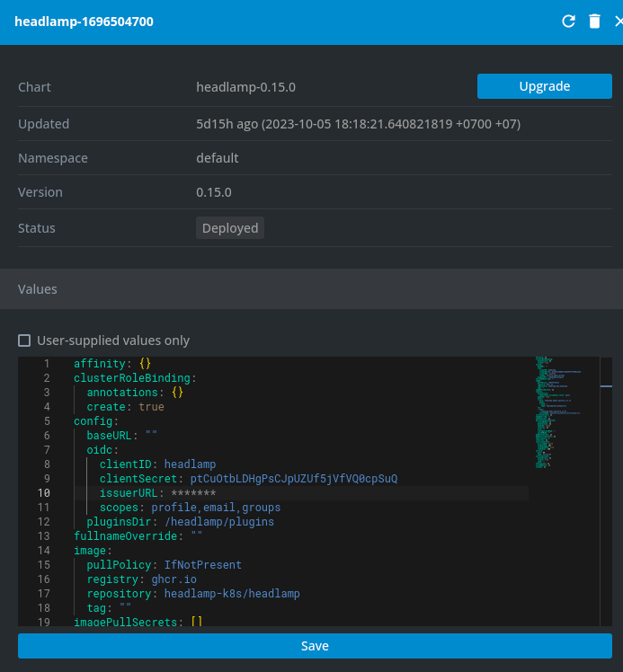Click the chart name headlamp-0.15.0
This screenshot has height=672, width=623.
[245, 87]
